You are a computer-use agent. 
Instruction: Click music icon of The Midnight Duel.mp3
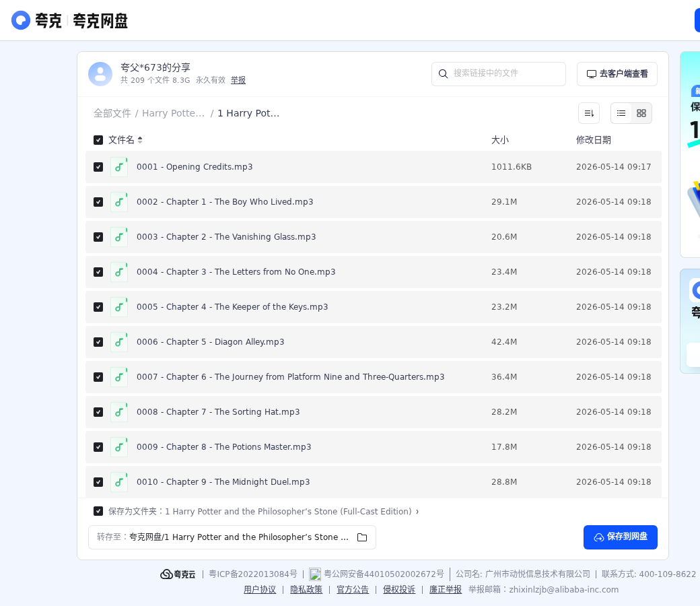(119, 482)
